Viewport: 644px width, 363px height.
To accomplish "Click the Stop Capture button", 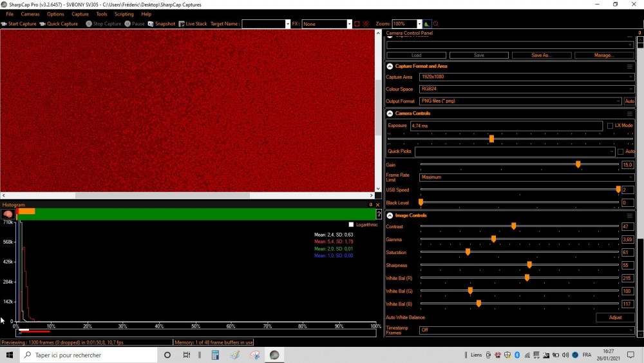I will click(104, 24).
